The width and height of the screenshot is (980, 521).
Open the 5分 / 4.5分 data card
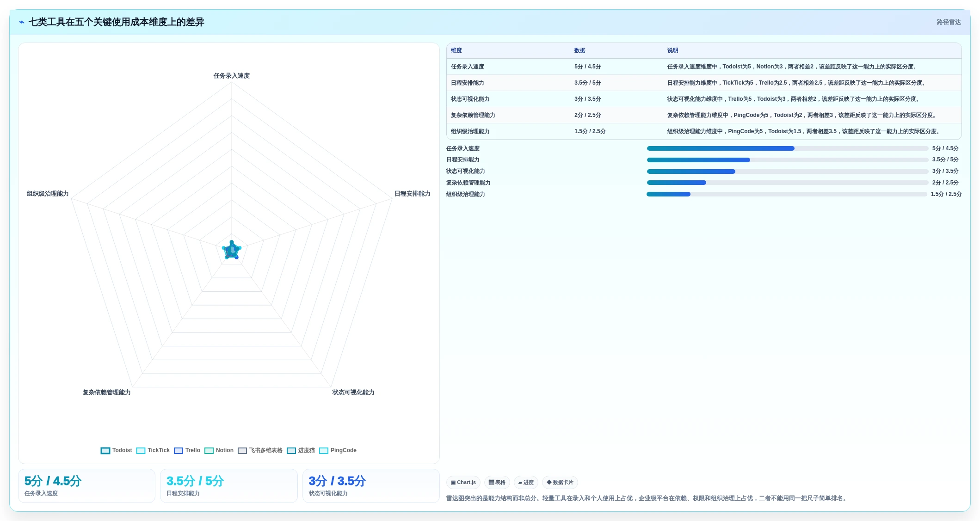[x=86, y=486]
